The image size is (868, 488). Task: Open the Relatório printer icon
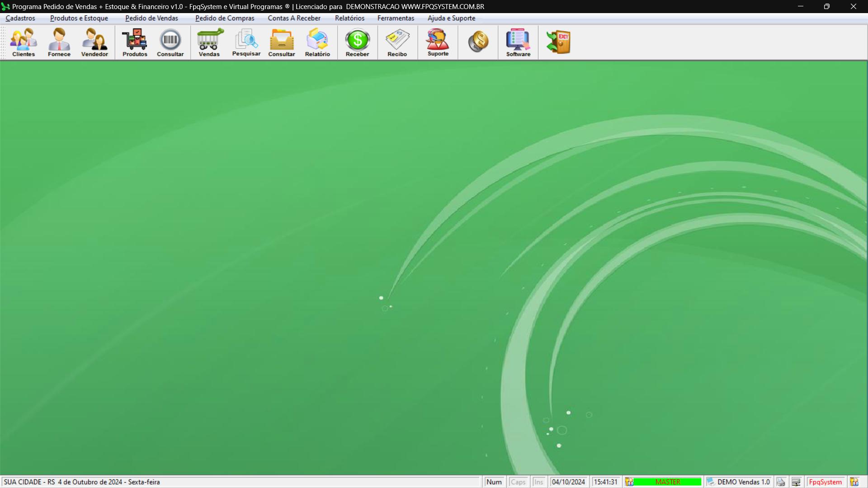click(x=317, y=42)
